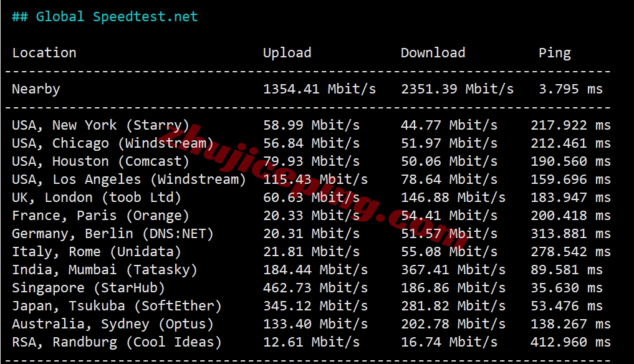Screen dimensions: 634x364
Task: Click the Berlin ping value 313.881 ms
Action: (x=570, y=234)
